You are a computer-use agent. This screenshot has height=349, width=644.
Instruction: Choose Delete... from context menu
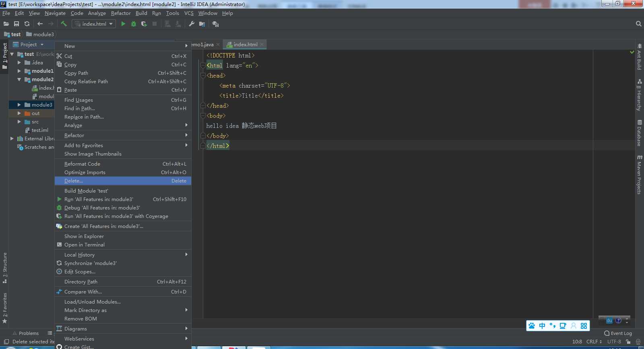123,181
